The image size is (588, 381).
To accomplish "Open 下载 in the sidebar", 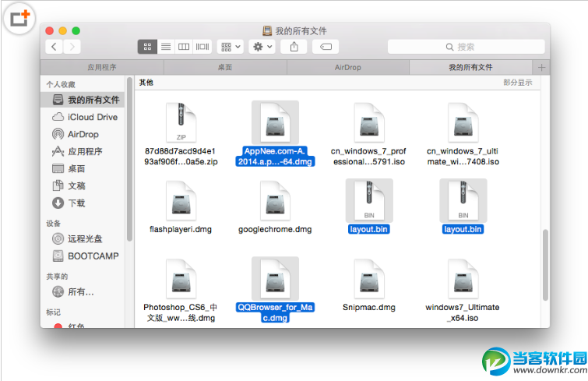I will coord(83,203).
